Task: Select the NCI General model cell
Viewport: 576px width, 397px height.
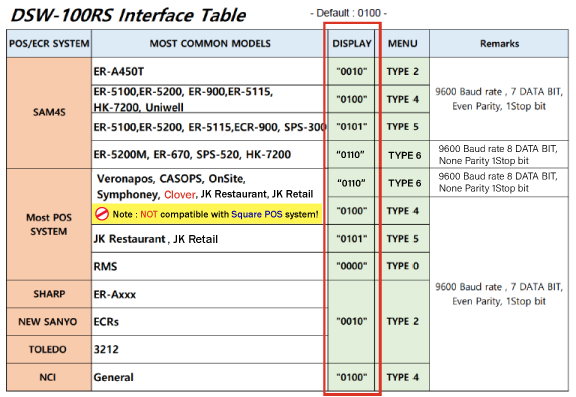Action: click(x=209, y=377)
